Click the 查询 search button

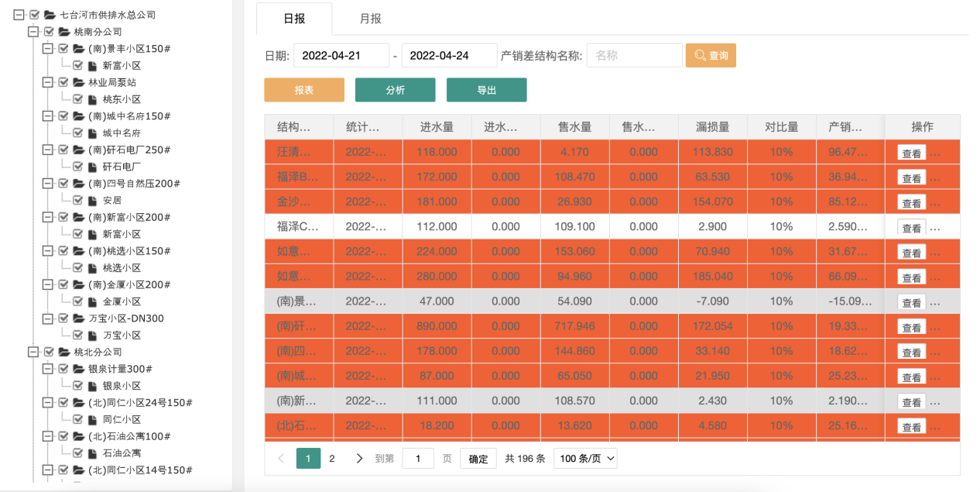(x=711, y=56)
